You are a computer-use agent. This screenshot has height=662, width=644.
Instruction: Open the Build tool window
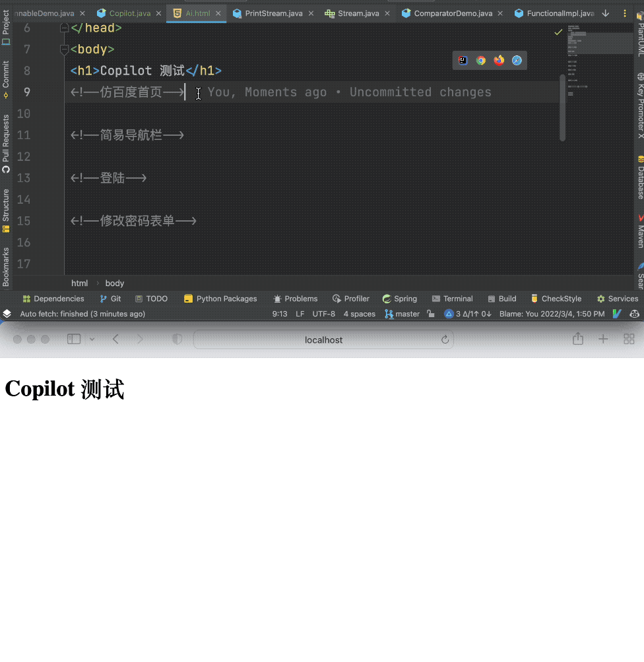502,299
